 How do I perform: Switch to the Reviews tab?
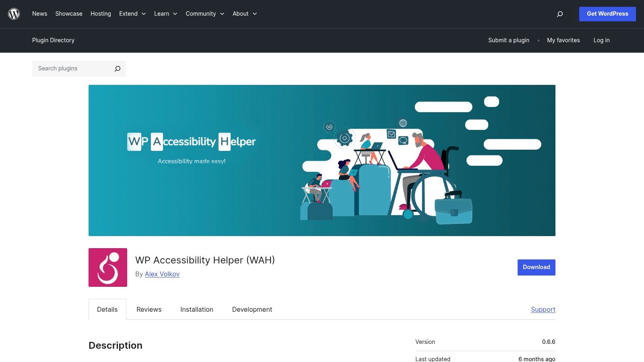click(149, 309)
